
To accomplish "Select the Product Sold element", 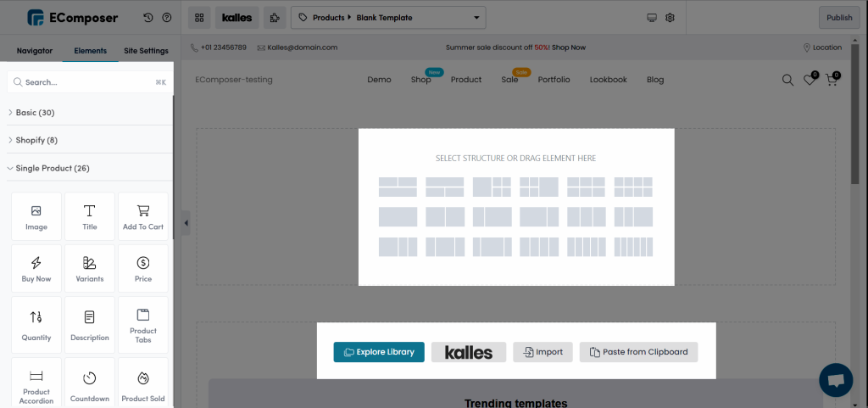I will 142,383.
